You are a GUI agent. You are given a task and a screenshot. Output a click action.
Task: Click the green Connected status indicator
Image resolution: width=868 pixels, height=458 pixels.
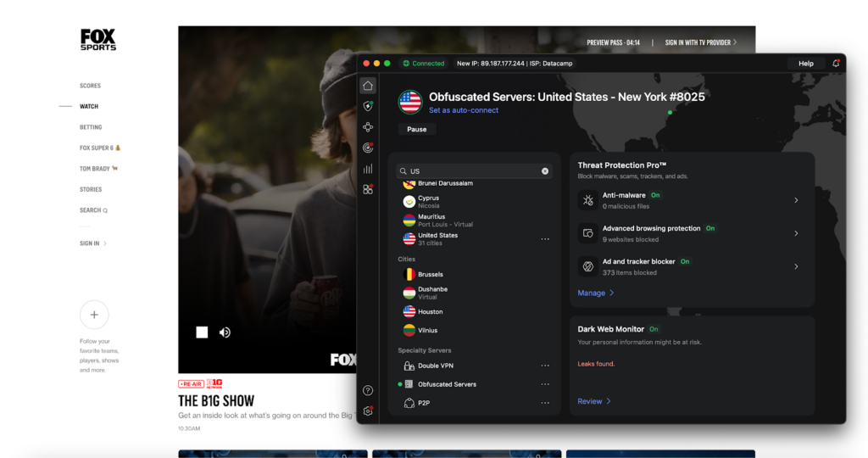[424, 63]
